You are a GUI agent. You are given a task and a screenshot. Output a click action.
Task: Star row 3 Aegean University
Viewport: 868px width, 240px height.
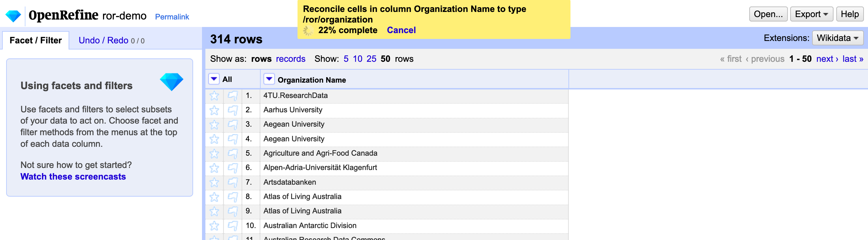(214, 124)
